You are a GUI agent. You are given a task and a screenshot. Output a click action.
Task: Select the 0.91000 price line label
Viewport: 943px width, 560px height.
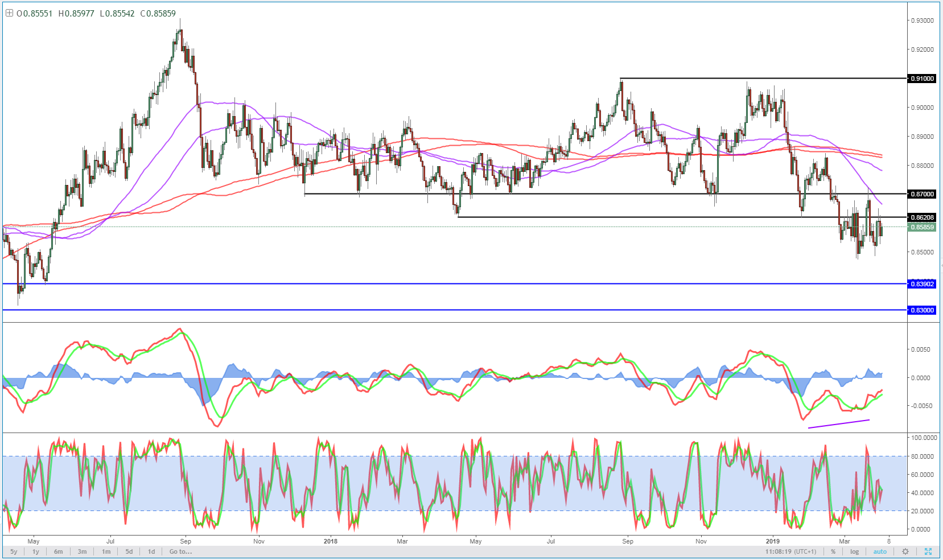[922, 79]
